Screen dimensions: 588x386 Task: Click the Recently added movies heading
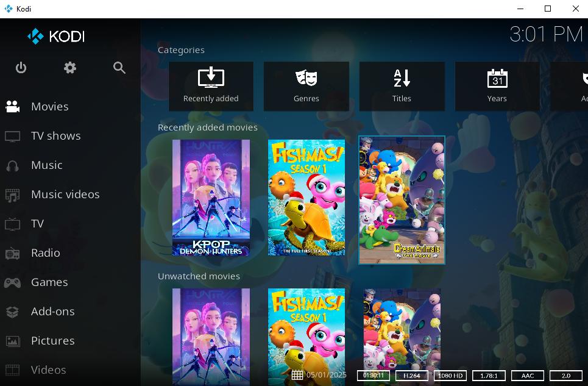tap(207, 127)
